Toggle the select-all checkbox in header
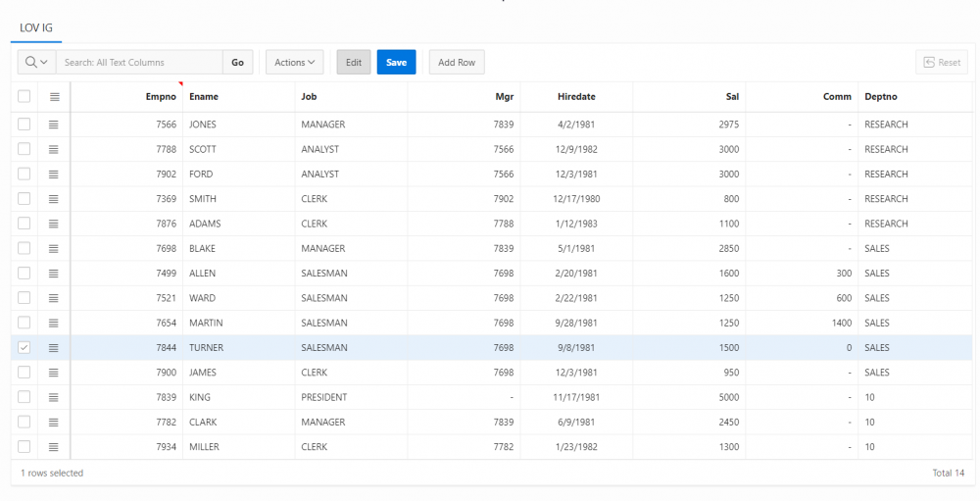980x501 pixels. (24, 97)
